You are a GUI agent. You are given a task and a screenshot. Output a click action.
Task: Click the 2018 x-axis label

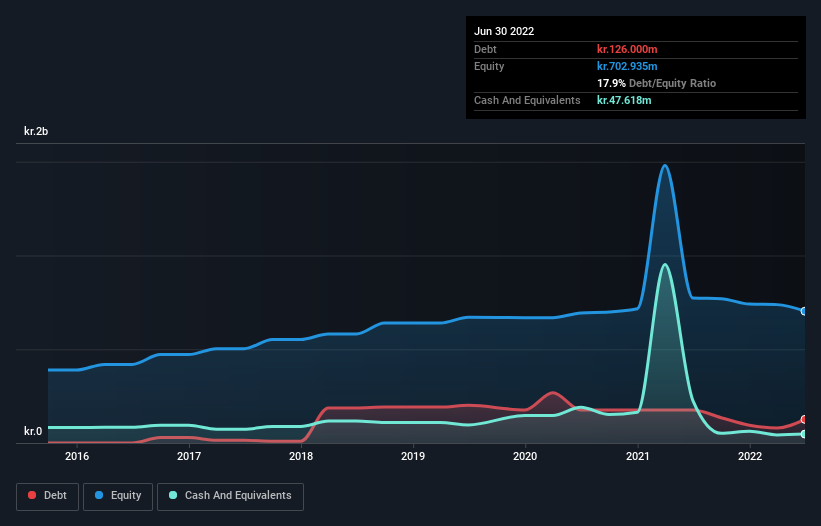pyautogui.click(x=301, y=456)
